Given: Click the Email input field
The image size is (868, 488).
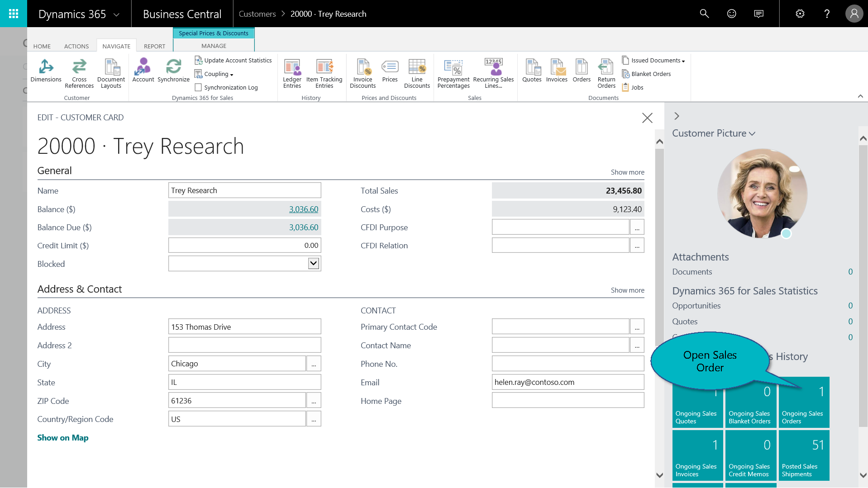Looking at the screenshot, I should point(568,382).
